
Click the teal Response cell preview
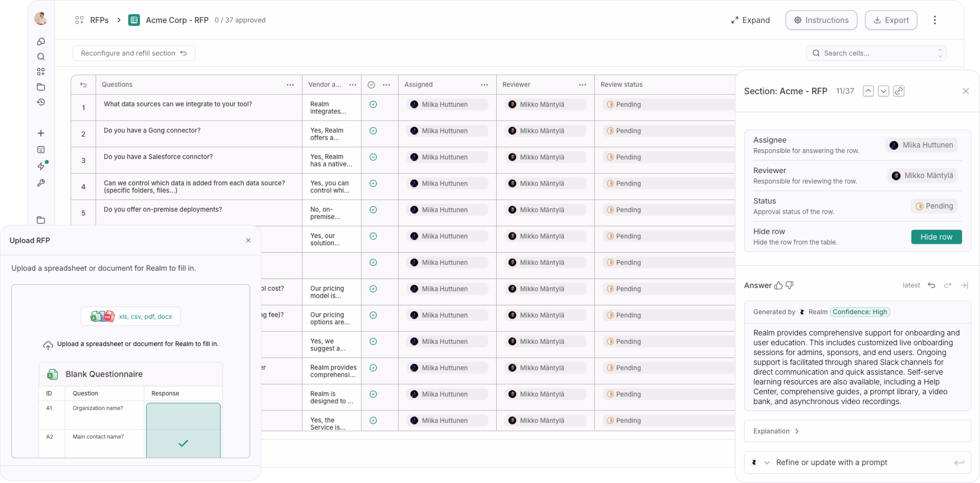(183, 430)
